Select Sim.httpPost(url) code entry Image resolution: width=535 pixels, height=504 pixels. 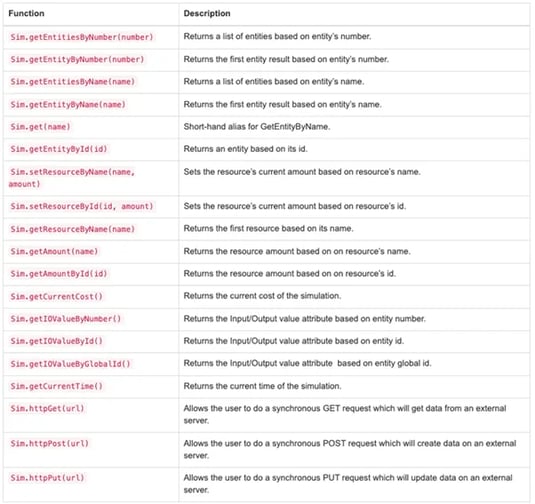tap(49, 443)
